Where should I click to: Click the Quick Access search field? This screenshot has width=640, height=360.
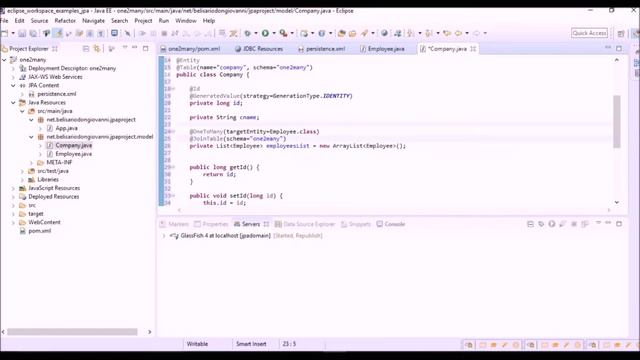589,33
